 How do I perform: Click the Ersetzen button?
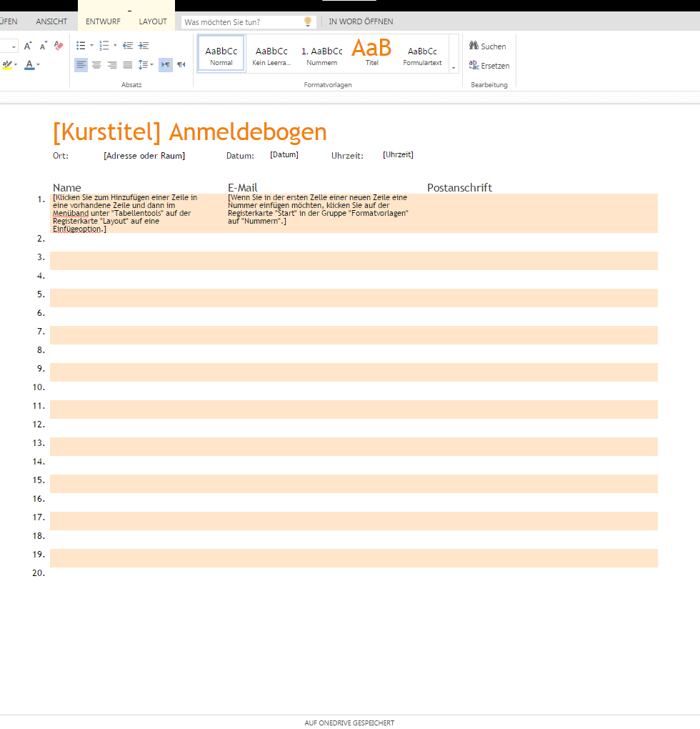(489, 66)
